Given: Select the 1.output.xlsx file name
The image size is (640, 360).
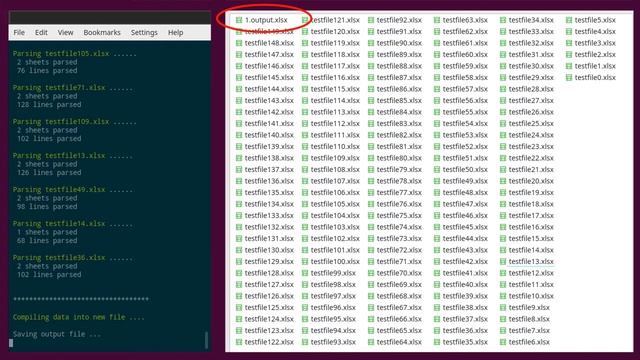Looking at the screenshot, I should pyautogui.click(x=266, y=20).
